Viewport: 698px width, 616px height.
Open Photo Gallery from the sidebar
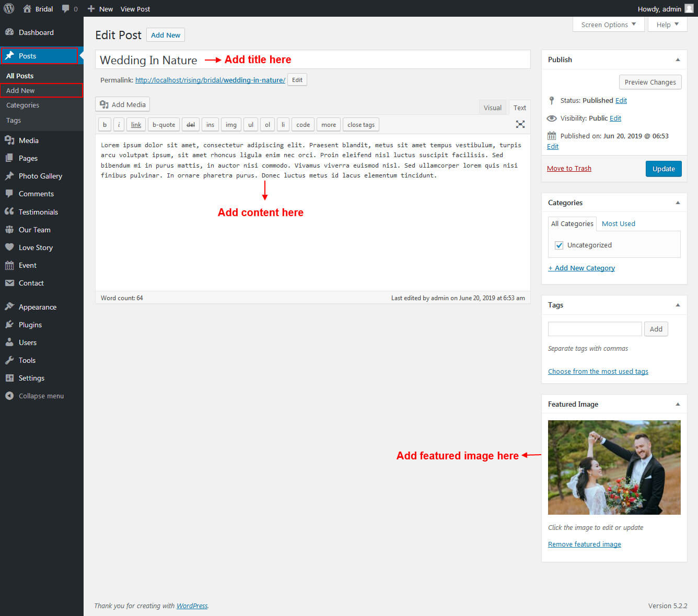(x=40, y=176)
